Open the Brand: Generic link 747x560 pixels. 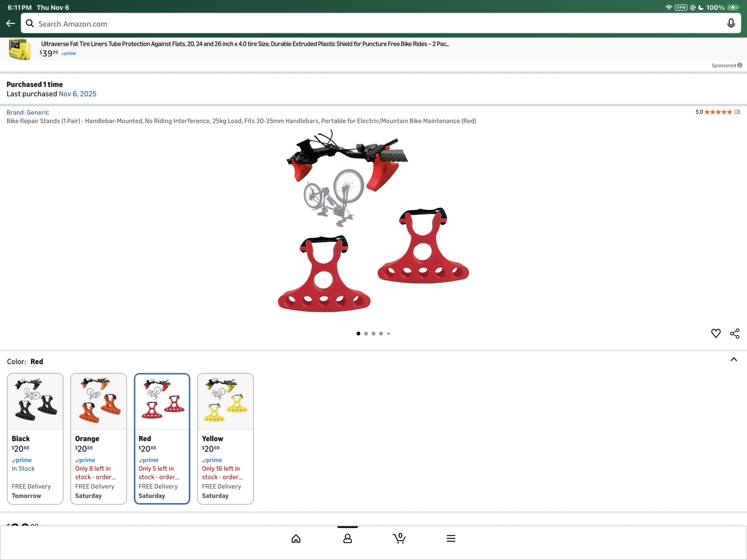click(x=28, y=112)
